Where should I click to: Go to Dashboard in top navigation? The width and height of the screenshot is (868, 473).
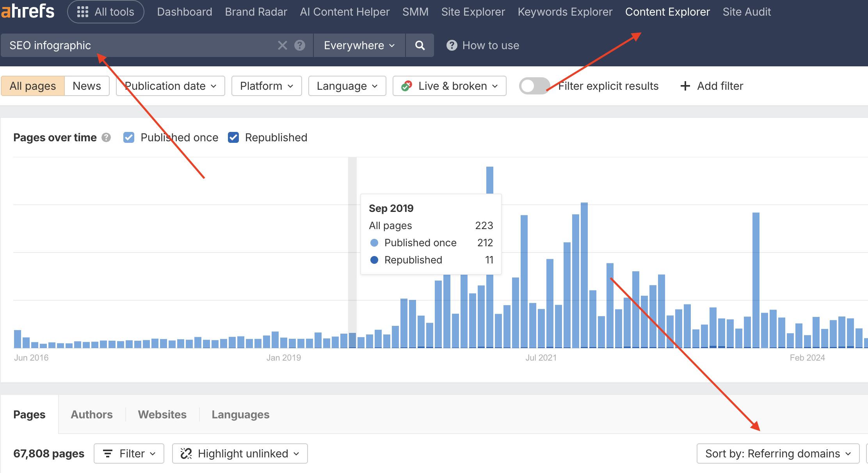(185, 12)
